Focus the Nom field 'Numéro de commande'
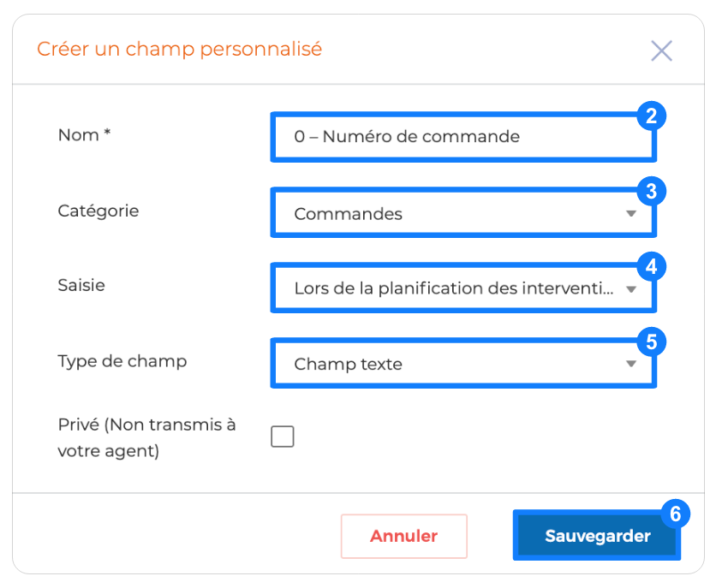This screenshot has width=716, height=588. [463, 137]
